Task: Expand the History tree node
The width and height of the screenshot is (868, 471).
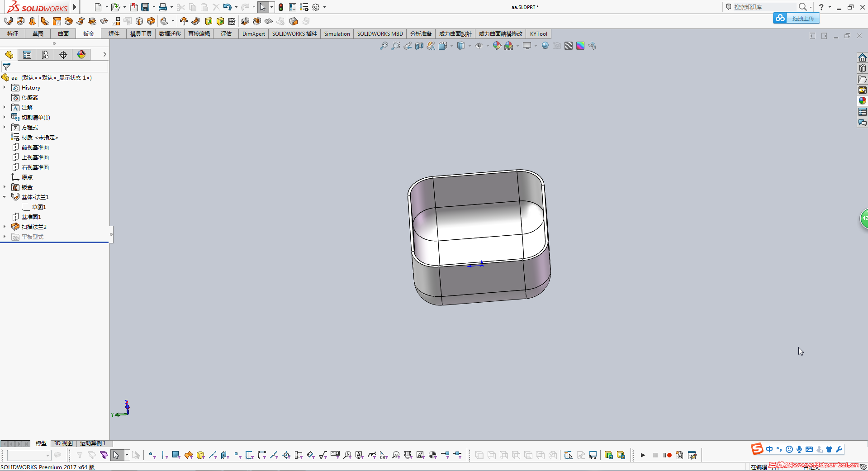Action: pyautogui.click(x=5, y=87)
